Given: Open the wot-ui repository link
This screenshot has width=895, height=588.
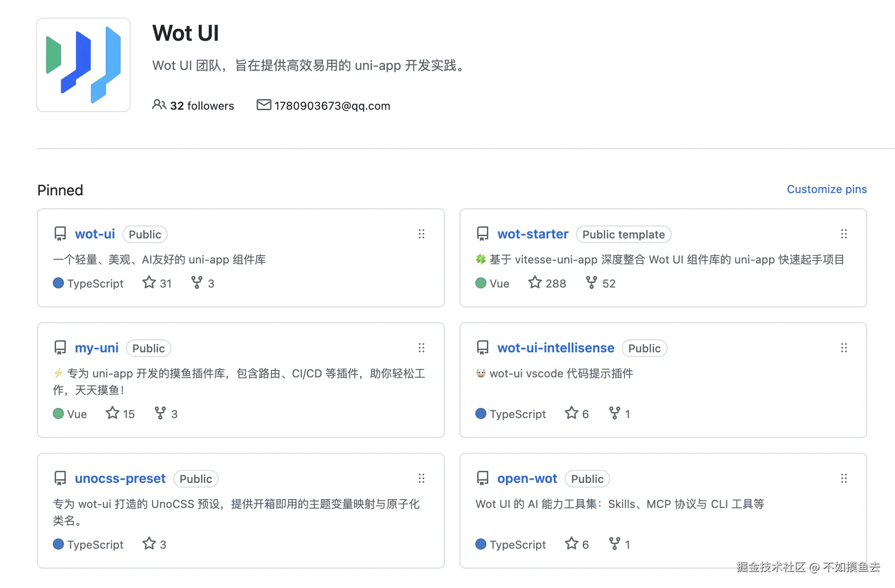Looking at the screenshot, I should point(95,234).
